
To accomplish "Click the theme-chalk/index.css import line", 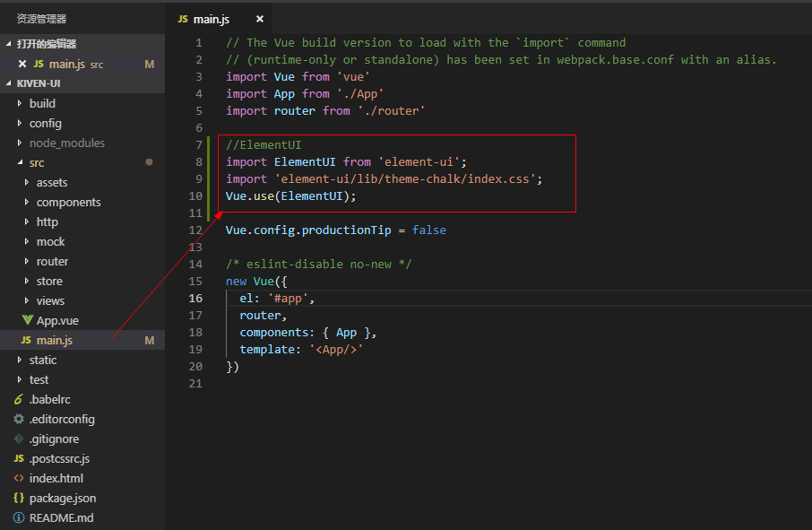I will 384,179.
